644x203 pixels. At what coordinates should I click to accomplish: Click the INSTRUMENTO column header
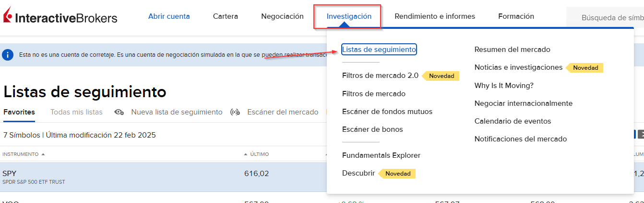[21, 154]
